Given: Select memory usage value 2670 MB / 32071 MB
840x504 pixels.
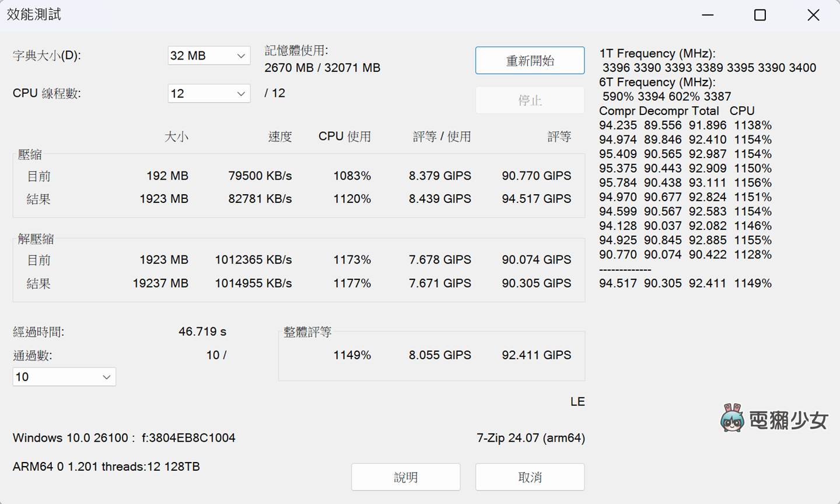Looking at the screenshot, I should [x=322, y=68].
